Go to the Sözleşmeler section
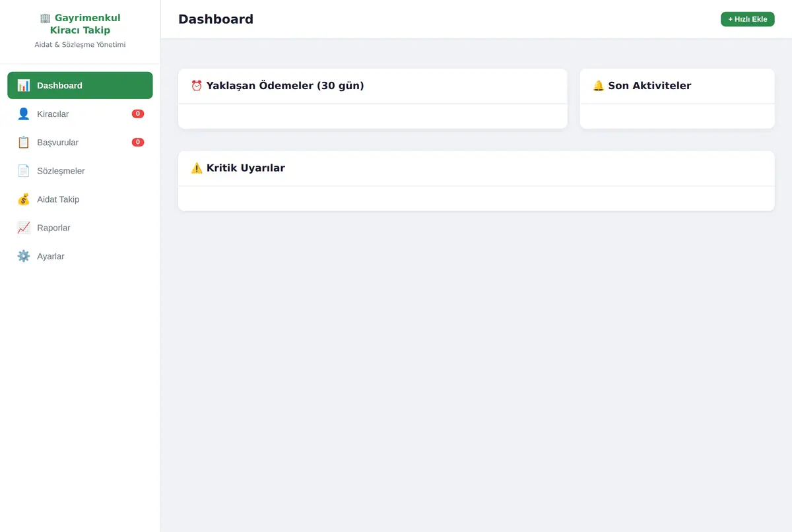Image resolution: width=792 pixels, height=532 pixels. [80, 170]
